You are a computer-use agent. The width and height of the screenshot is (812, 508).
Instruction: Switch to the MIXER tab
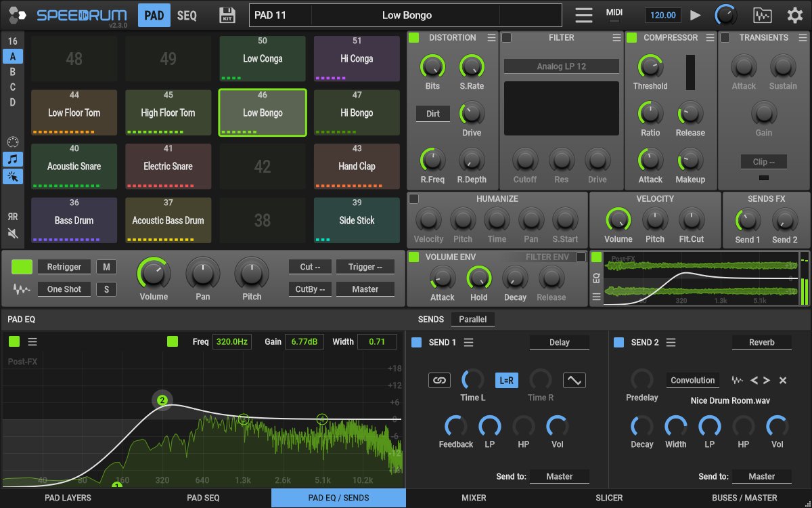(474, 498)
